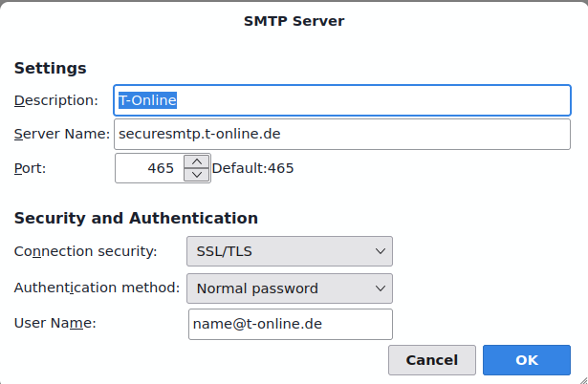Click the 'User Name:' label
Viewport: 588px width, 384px height.
pyautogui.click(x=55, y=323)
